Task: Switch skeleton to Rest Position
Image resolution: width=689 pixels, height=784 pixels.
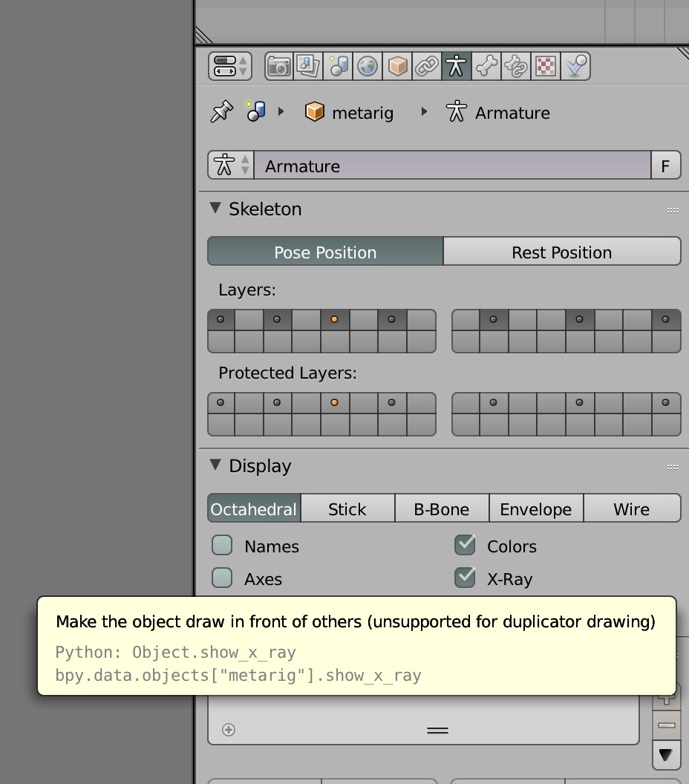Action: [x=562, y=252]
